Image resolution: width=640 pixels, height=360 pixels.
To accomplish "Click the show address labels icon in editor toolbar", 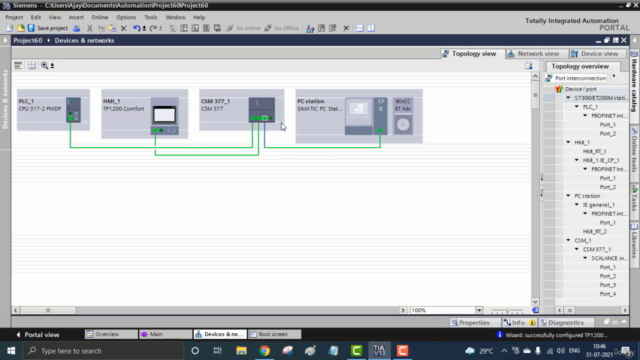I will (x=18, y=65).
